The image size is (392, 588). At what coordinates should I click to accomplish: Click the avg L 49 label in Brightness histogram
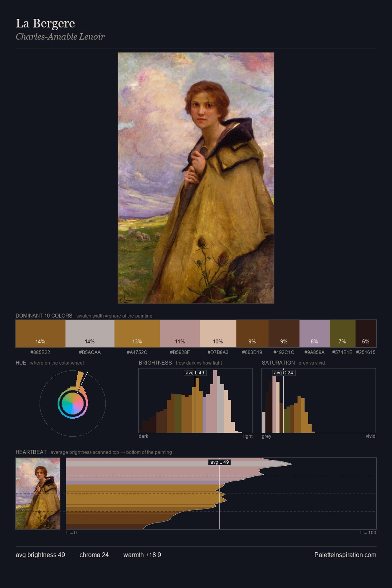coord(195,373)
